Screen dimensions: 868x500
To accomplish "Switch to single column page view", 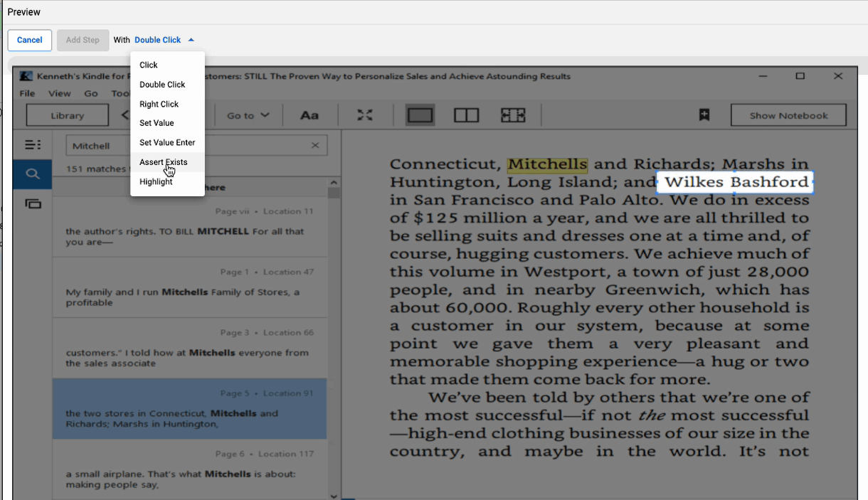I will 420,115.
